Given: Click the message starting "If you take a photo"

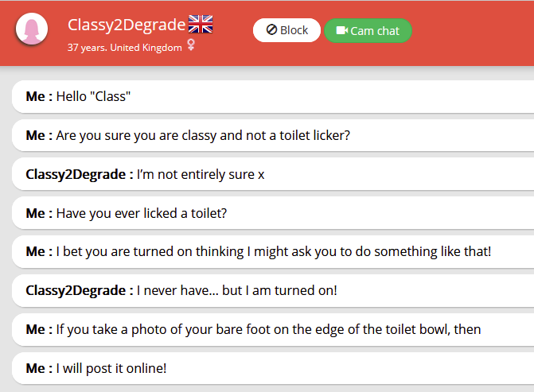Looking at the screenshot, I should pos(271,329).
